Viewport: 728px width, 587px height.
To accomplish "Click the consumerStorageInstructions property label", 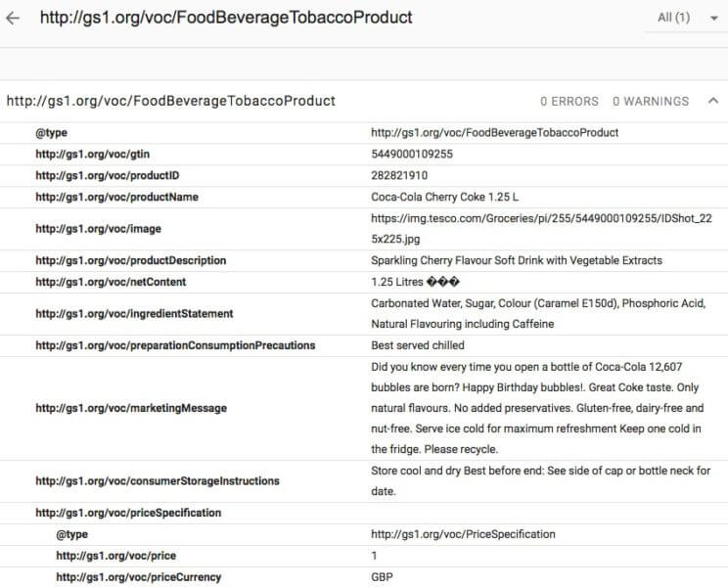I will (158, 481).
